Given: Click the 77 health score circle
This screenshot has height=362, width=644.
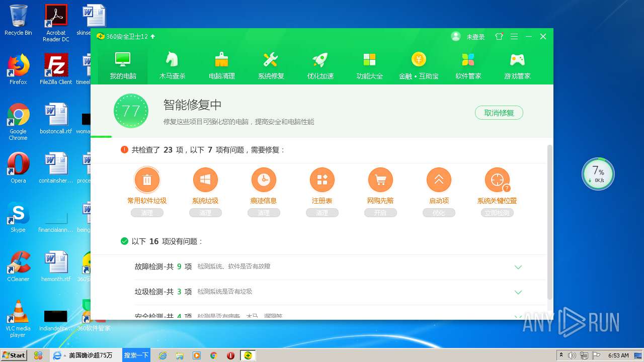Looking at the screenshot, I should coord(131,111).
